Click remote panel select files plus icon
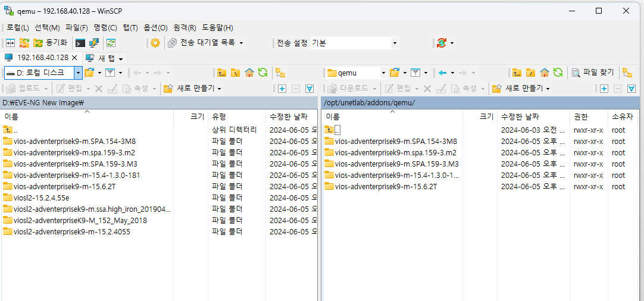644x301 pixels. [604, 88]
